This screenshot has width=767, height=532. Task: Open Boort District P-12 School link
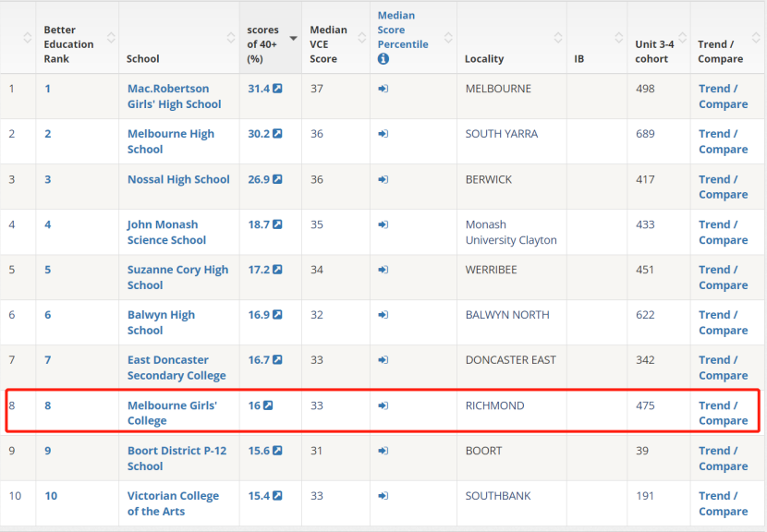pyautogui.click(x=177, y=458)
